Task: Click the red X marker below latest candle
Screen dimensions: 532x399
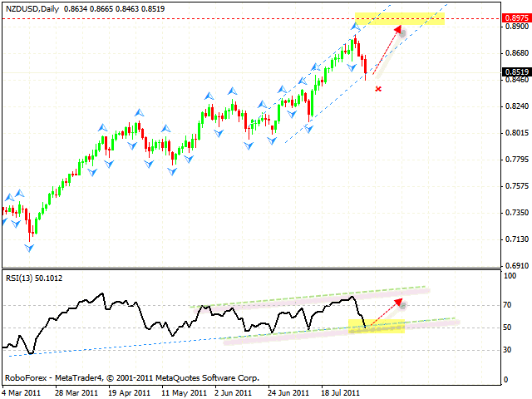Action: tap(378, 88)
